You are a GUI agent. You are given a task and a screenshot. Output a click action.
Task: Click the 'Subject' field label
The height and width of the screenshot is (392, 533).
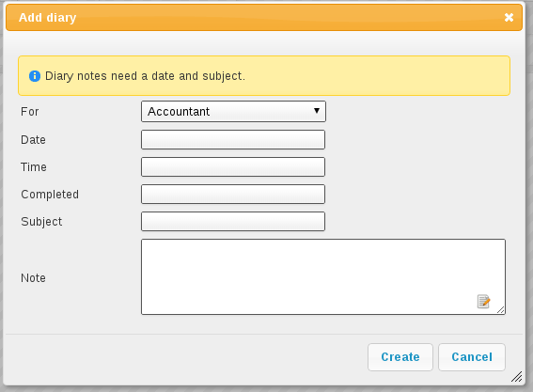tap(41, 222)
